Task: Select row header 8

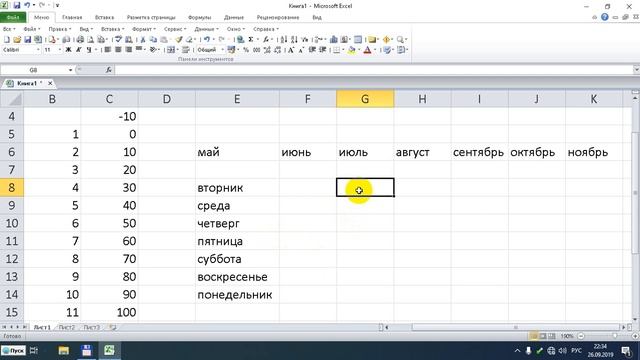Action: click(x=12, y=187)
